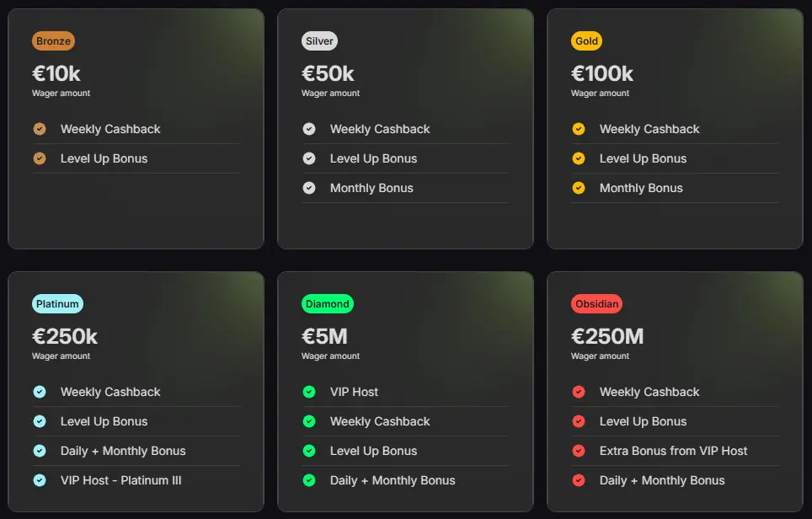Click the Bronze tier badge
Screen dimensions: 812x519
coord(53,41)
